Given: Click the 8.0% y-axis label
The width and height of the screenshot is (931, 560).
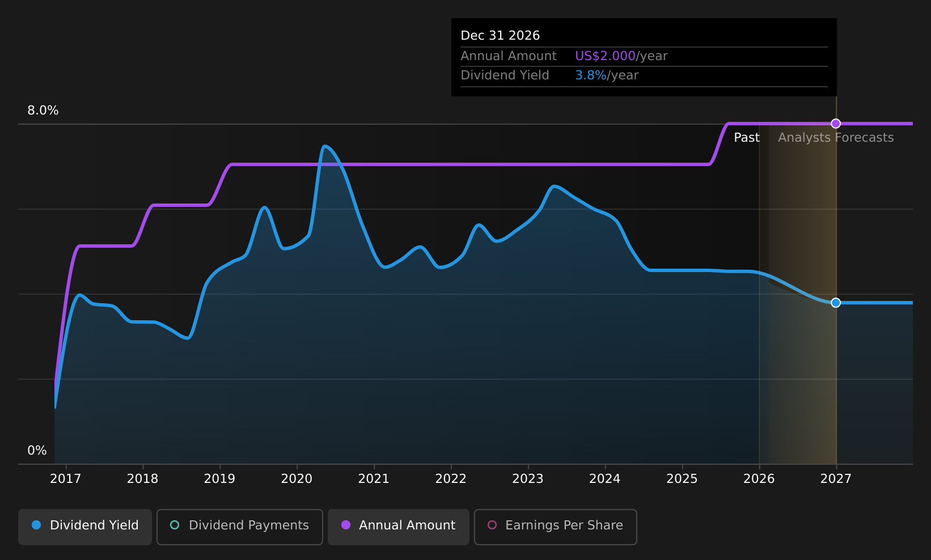Looking at the screenshot, I should pos(43,111).
